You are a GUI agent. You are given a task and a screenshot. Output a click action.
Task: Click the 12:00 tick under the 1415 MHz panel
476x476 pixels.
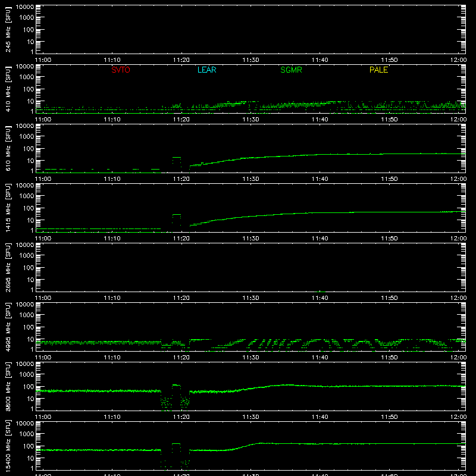(x=458, y=239)
